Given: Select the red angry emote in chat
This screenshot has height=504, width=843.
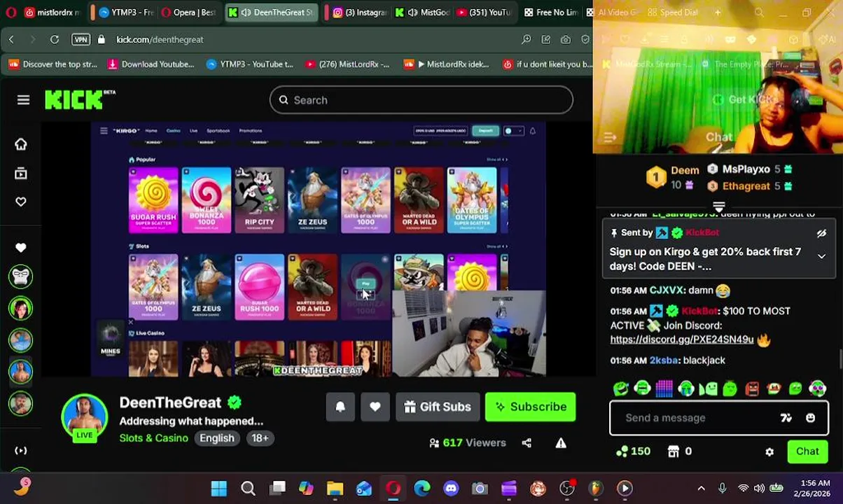Looking at the screenshot, I should (x=752, y=388).
